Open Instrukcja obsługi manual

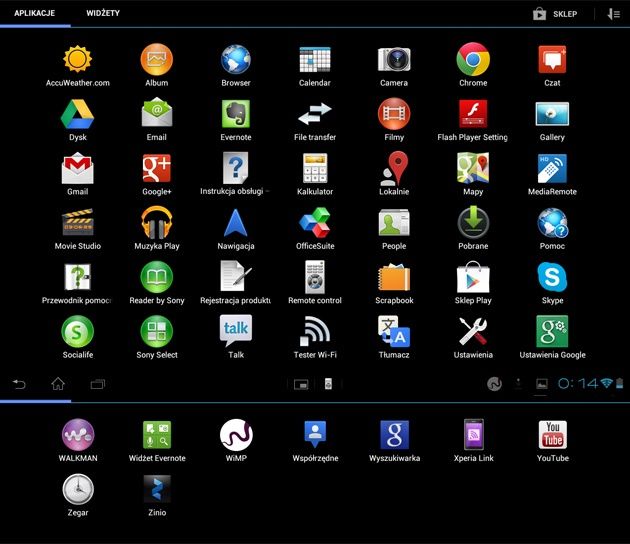tap(236, 169)
